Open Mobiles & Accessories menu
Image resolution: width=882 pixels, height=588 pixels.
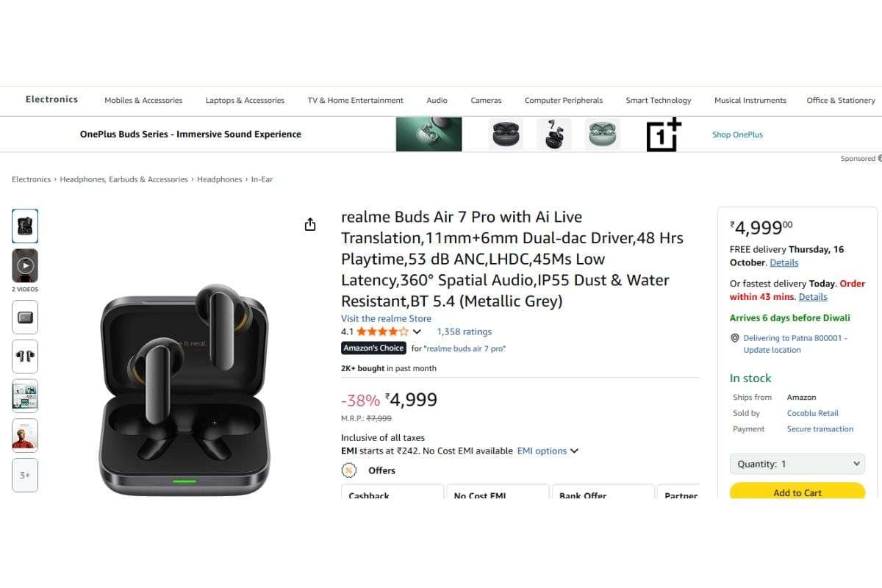coord(143,101)
